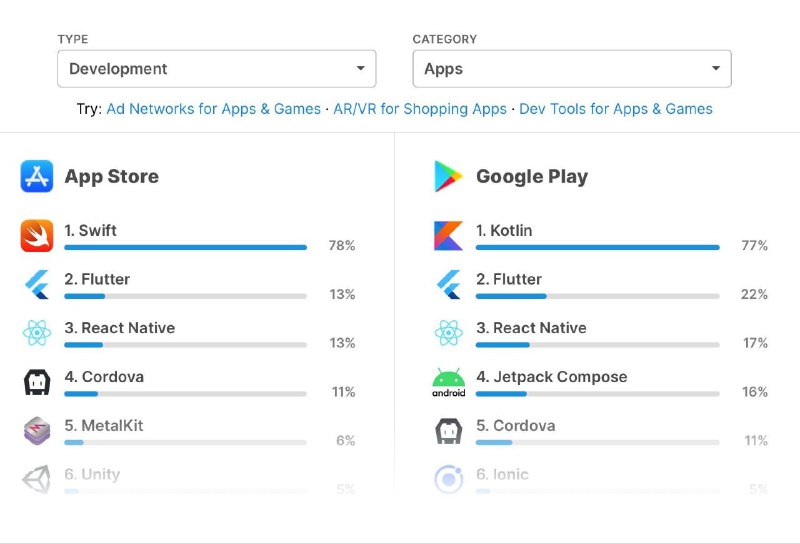This screenshot has width=800, height=544.
Task: Click the Google Play logo icon
Action: 447,176
